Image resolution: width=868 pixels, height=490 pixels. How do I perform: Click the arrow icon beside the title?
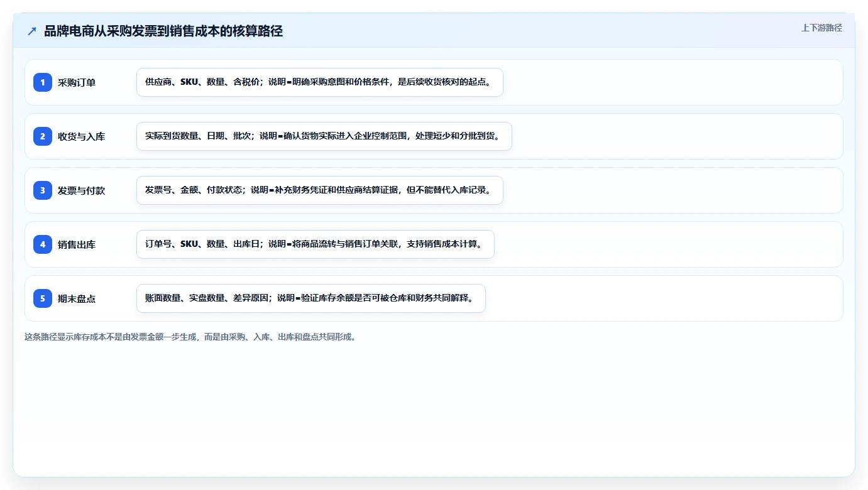click(32, 31)
